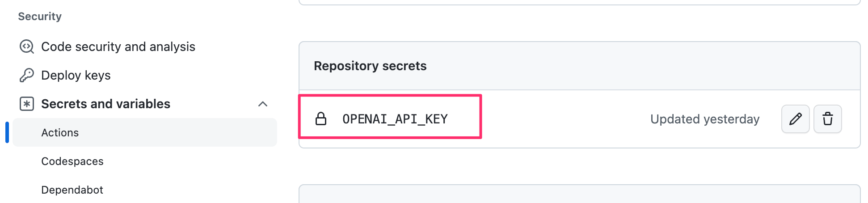The image size is (868, 203).
Task: Click the blue indicator bar beside Actions
Action: (7, 132)
